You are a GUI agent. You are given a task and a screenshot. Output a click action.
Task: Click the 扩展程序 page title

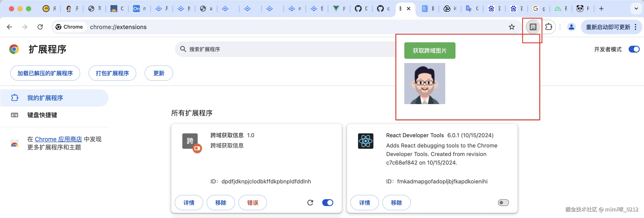click(48, 49)
